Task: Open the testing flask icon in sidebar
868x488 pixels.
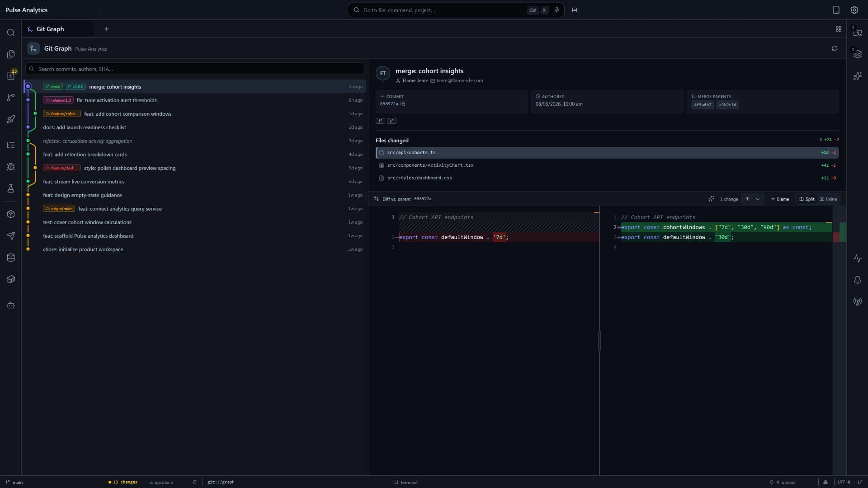Action: click(x=11, y=188)
